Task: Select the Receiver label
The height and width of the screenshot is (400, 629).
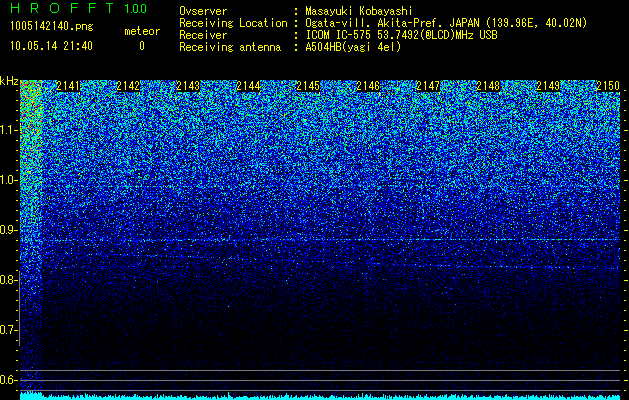Action: 203,35
